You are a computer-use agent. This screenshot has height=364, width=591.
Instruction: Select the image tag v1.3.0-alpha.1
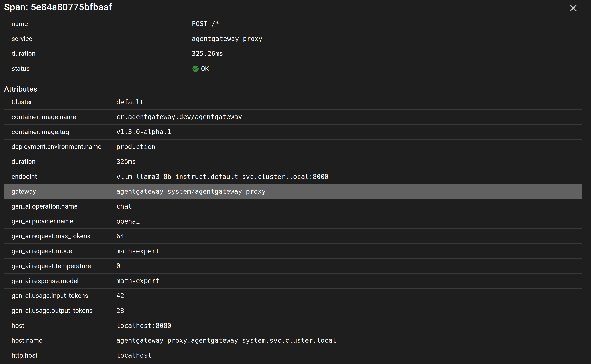coord(144,132)
